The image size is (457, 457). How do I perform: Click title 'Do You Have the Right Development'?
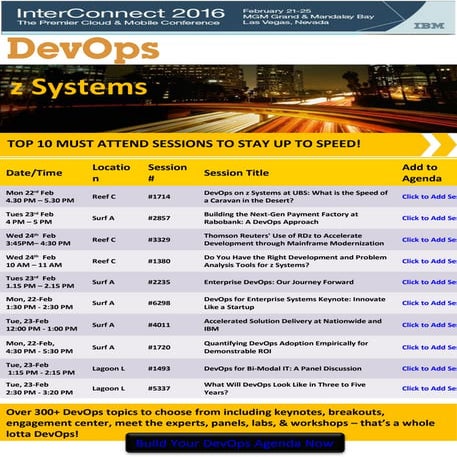click(x=295, y=261)
